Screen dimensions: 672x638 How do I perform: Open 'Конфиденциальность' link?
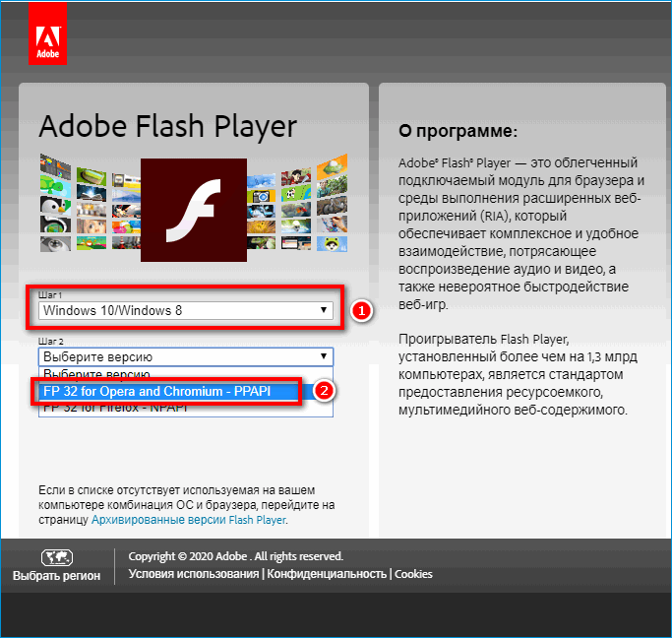click(x=327, y=574)
